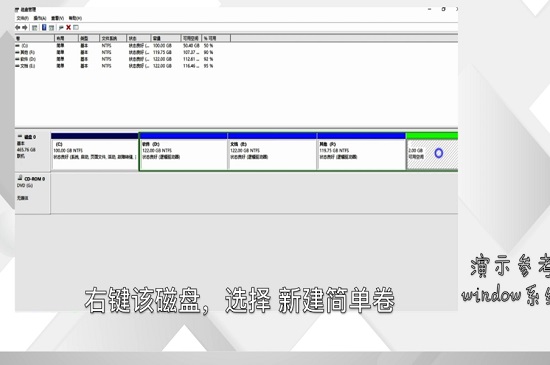The width and height of the screenshot is (550, 365).
Task: Click the 119.75 GB capacity cell in the list
Action: [x=162, y=52]
